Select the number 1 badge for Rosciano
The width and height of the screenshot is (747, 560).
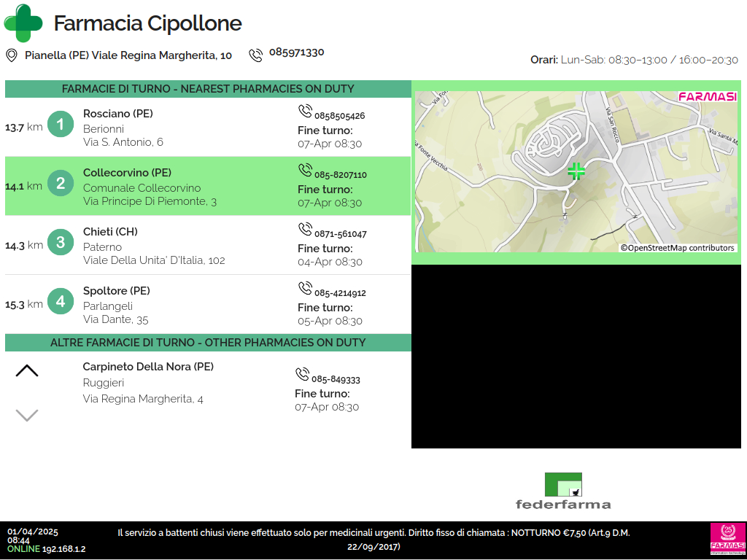61,125
